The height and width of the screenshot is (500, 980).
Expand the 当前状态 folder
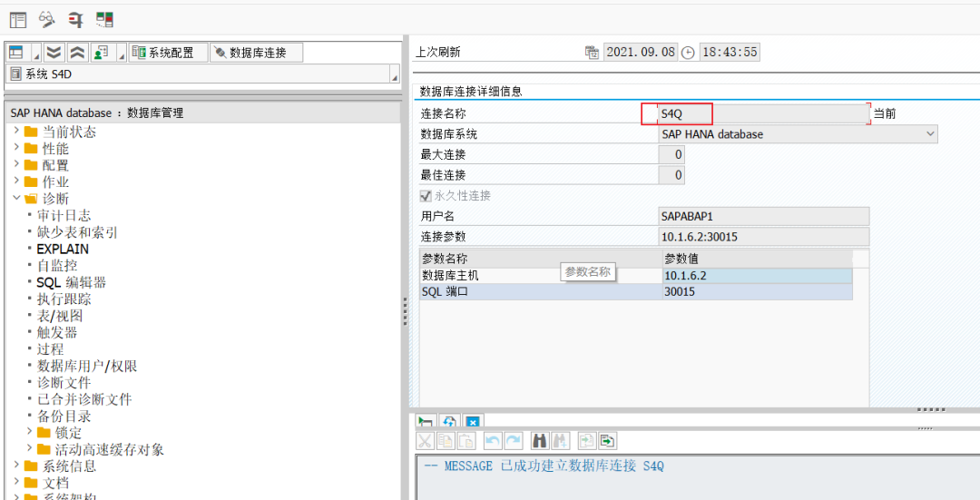pos(16,132)
